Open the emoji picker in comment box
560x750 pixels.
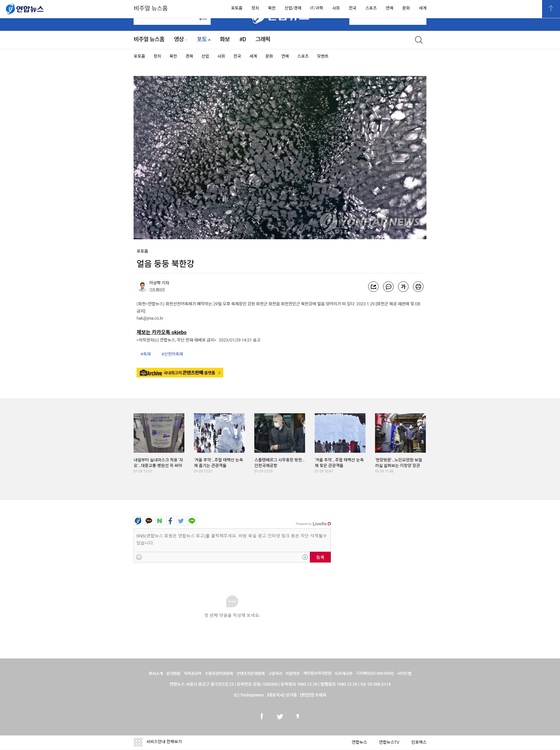pyautogui.click(x=139, y=557)
